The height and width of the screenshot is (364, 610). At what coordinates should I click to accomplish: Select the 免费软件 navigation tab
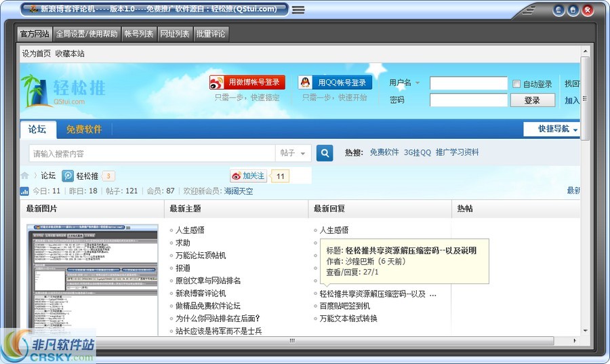pos(84,129)
